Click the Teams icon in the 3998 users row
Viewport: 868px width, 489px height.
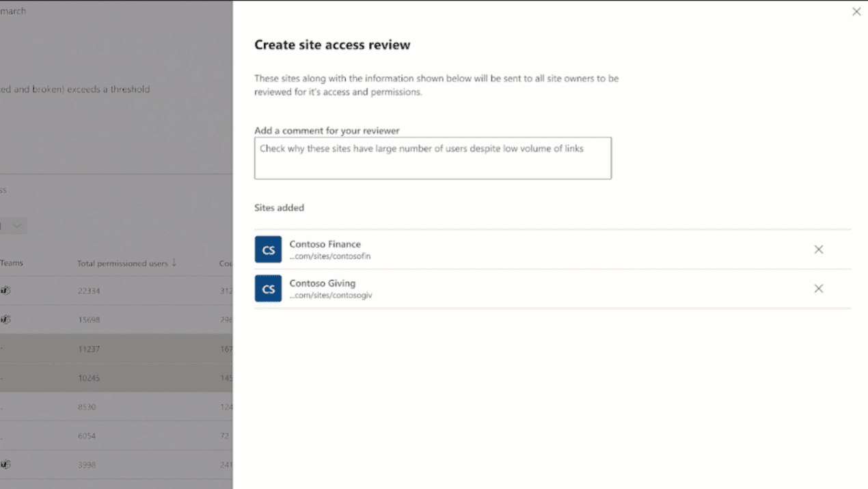coord(5,464)
